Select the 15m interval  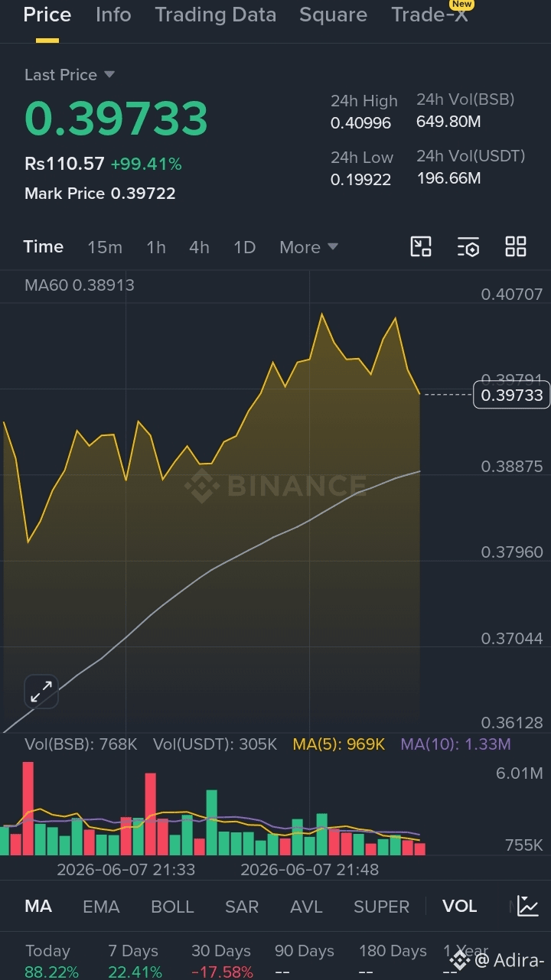105,247
